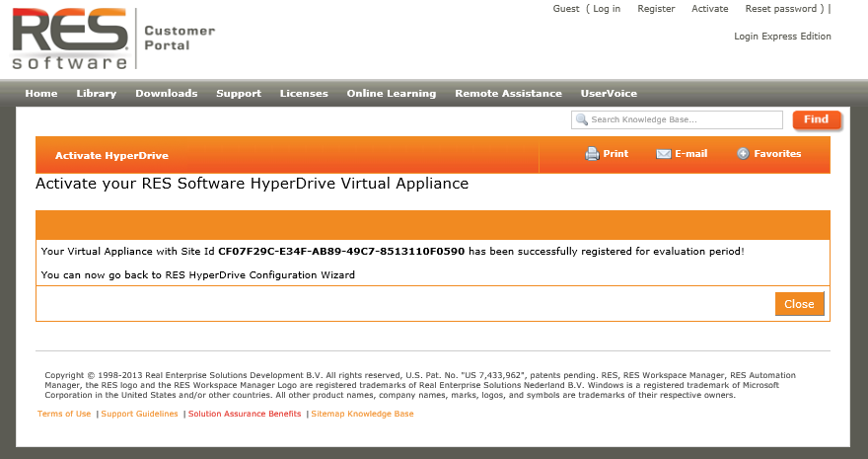Click Reset password link

coord(781,9)
